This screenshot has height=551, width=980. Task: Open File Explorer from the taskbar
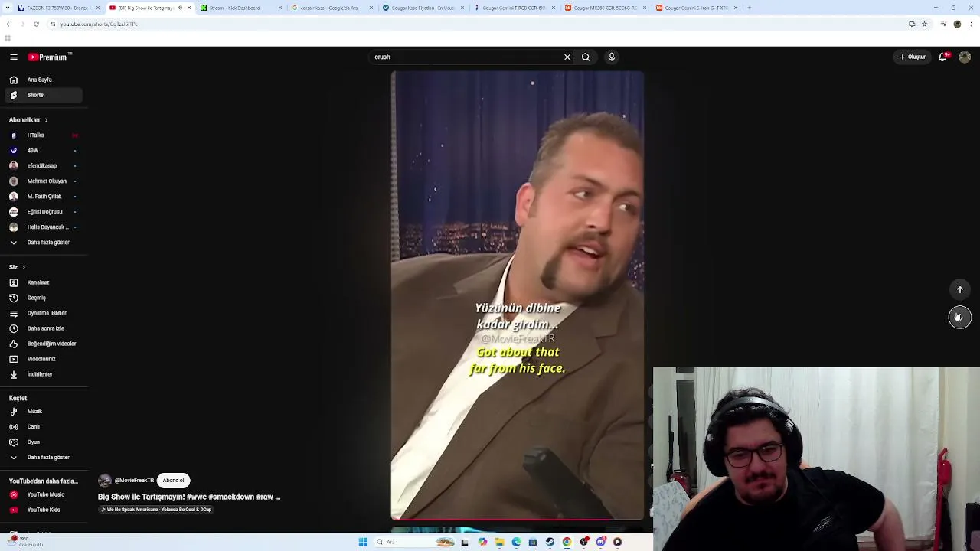[x=499, y=542]
